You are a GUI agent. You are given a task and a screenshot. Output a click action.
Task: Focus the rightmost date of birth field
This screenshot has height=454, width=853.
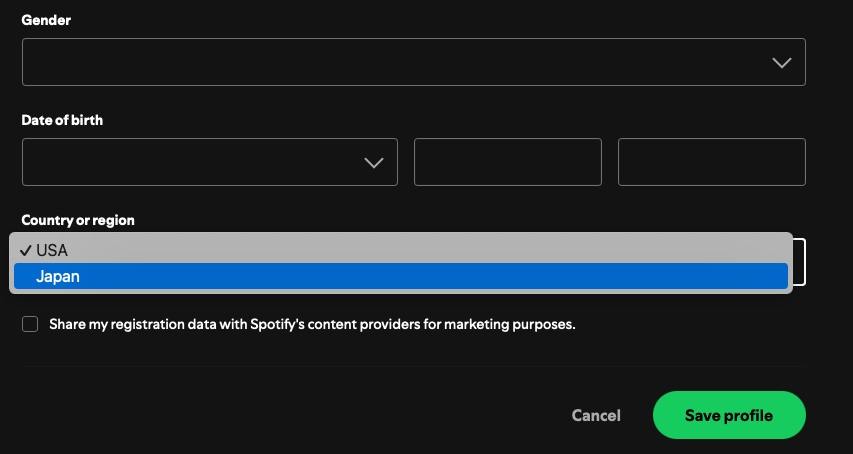[x=711, y=162]
